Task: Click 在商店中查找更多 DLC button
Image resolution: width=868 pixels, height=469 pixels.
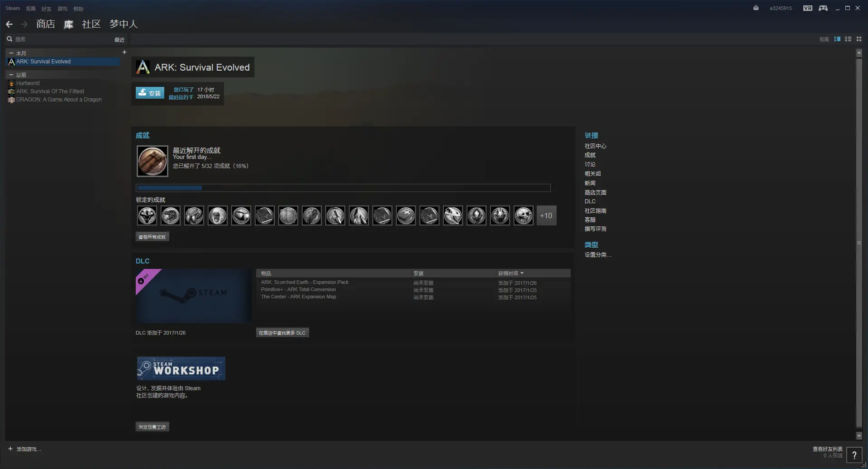Action: 282,333
